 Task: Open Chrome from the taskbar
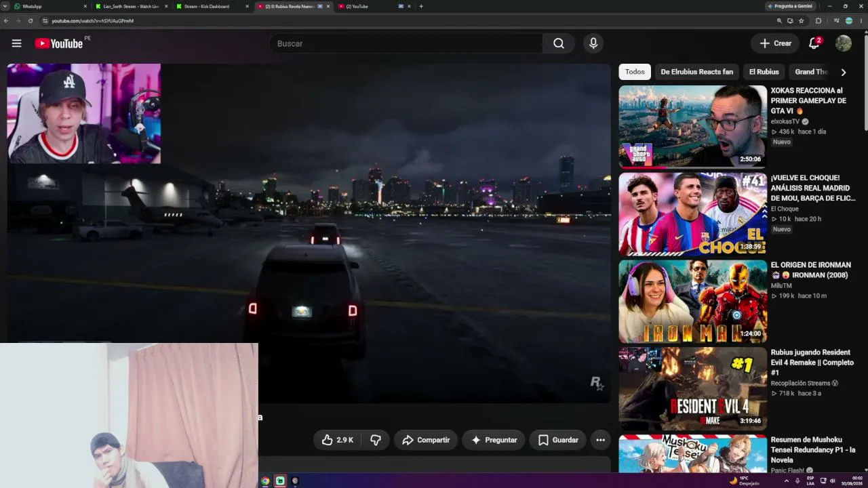(265, 481)
